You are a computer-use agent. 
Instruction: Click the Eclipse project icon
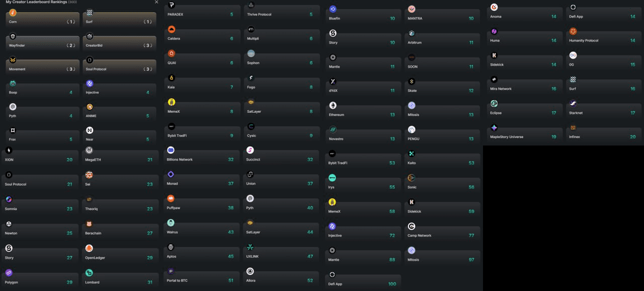pos(494,104)
